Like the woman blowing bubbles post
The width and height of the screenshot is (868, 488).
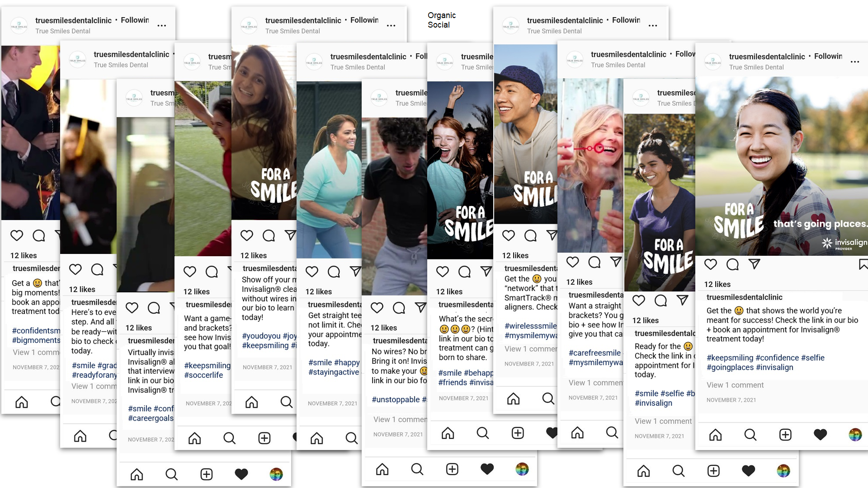coord(572,263)
